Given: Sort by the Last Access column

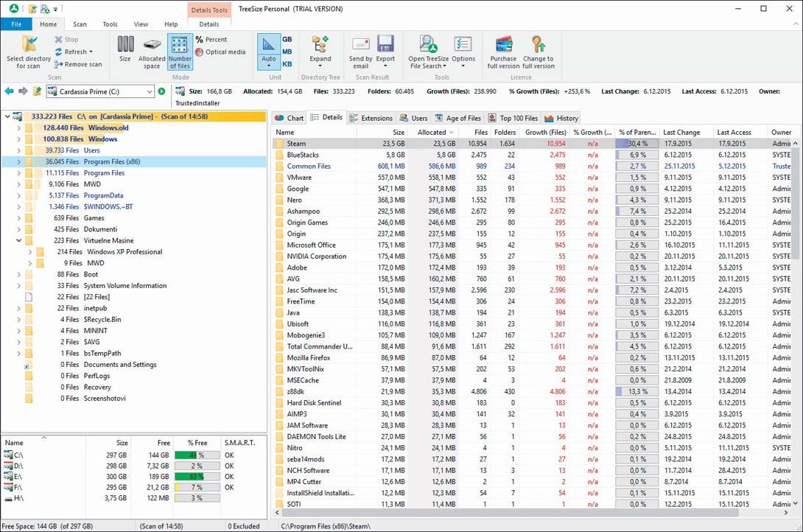Looking at the screenshot, I should (740, 132).
